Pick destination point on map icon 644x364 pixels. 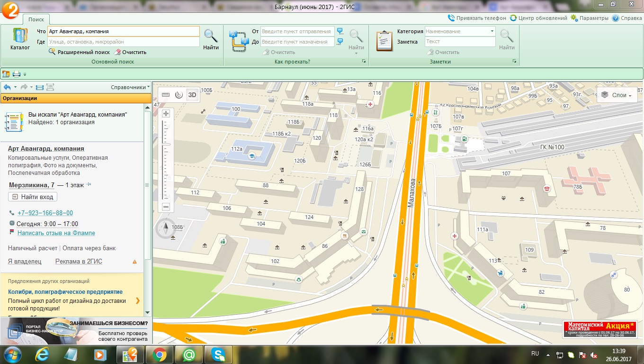(340, 42)
